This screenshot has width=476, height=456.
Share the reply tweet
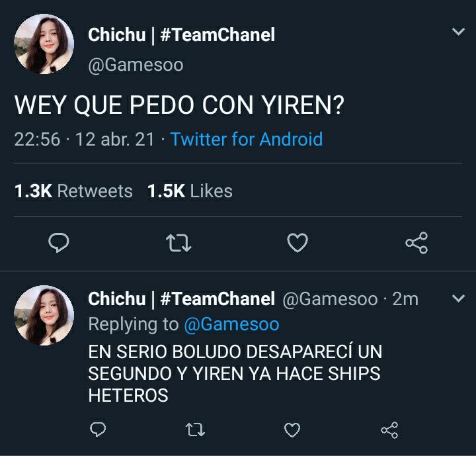pos(389,430)
